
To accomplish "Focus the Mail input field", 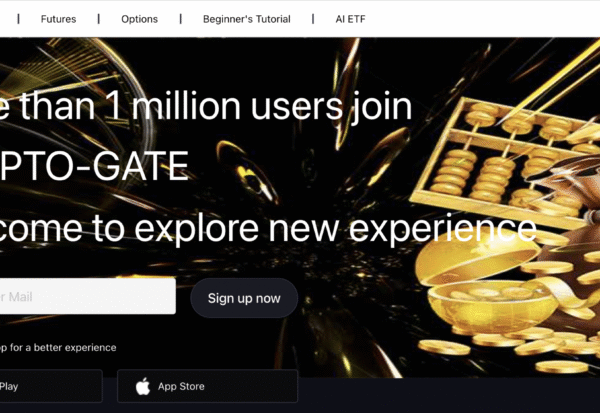I will 88,297.
